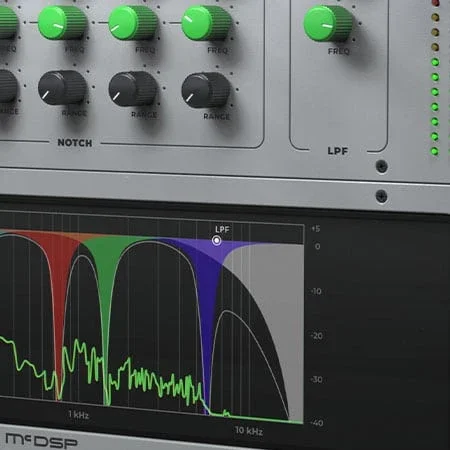Adjust the green FREQ knob above NOTCH label
Viewport: 450px width, 450px height.
pos(62,22)
